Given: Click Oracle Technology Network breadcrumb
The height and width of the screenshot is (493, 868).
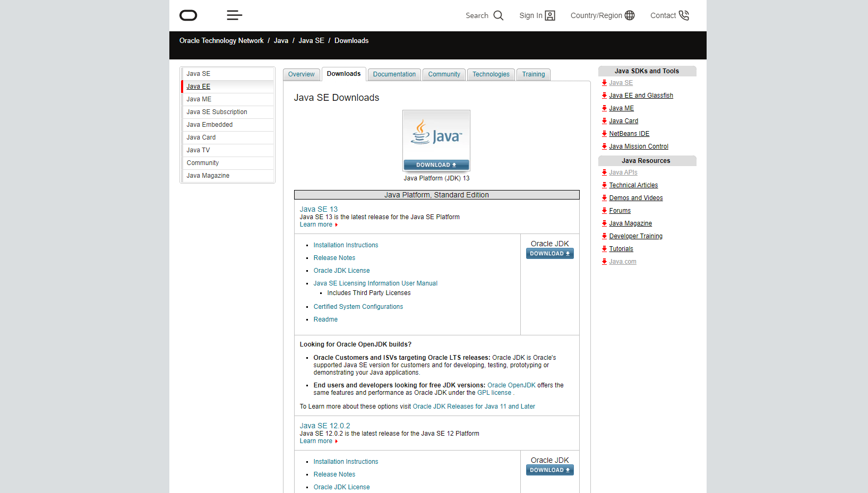Looking at the screenshot, I should (221, 41).
